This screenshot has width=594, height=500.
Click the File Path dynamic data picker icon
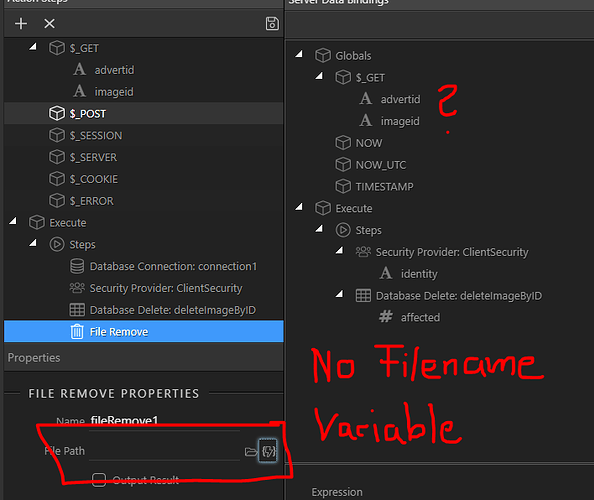pyautogui.click(x=268, y=451)
